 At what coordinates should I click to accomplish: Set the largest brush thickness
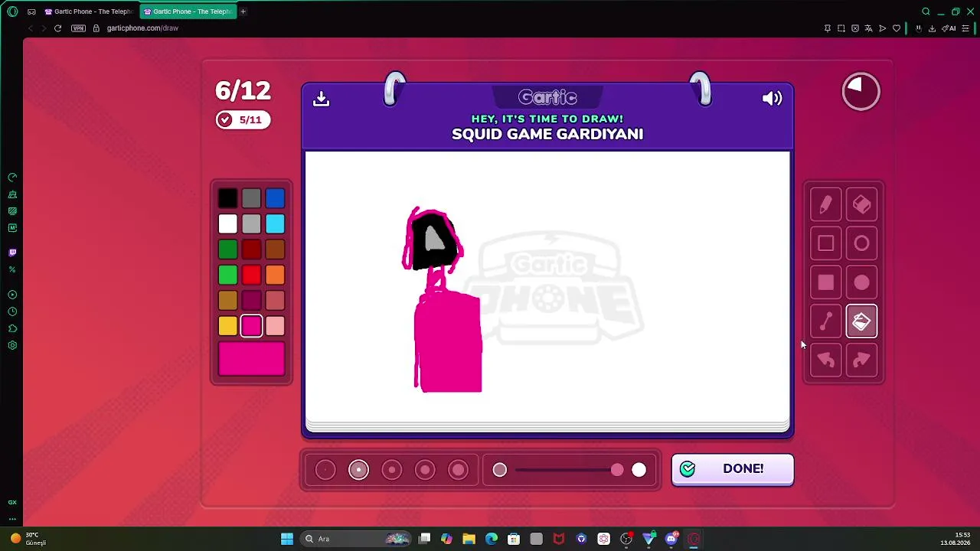[x=458, y=470]
